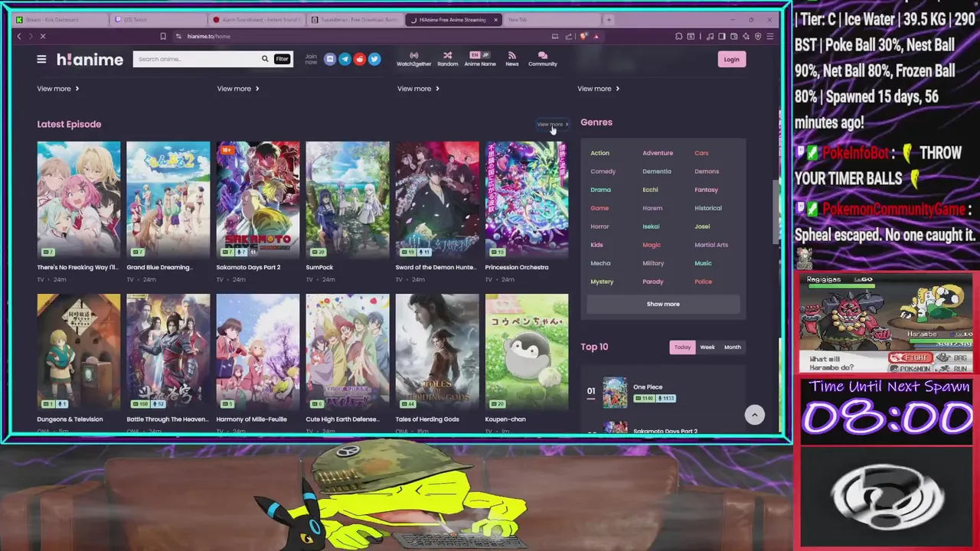Click the anime search input field

coord(197,59)
